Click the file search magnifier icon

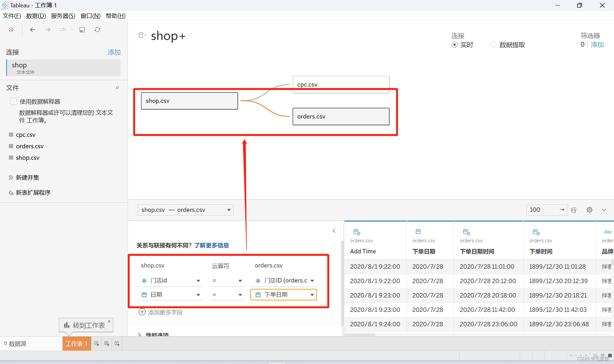117,88
